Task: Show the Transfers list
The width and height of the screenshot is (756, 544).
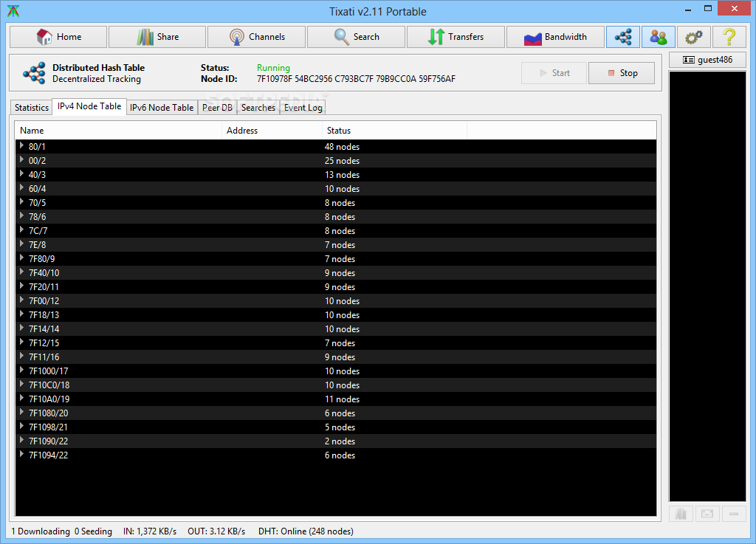Action: pos(456,37)
